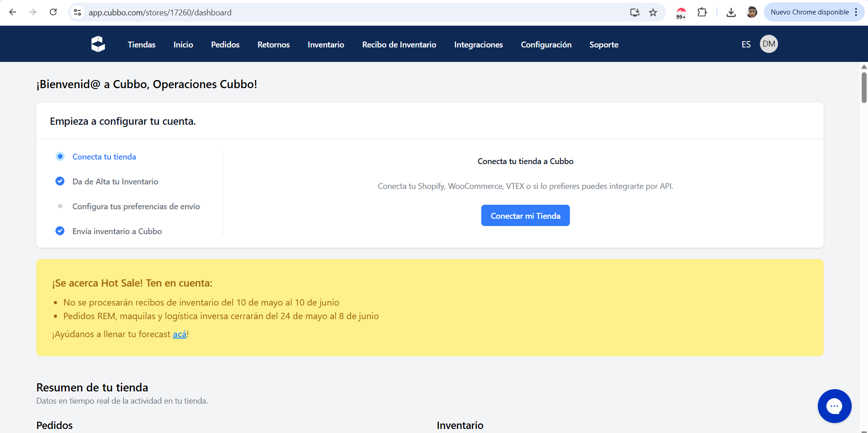The image size is (868, 433).
Task: Open the Chrome profile avatar
Action: click(x=752, y=12)
